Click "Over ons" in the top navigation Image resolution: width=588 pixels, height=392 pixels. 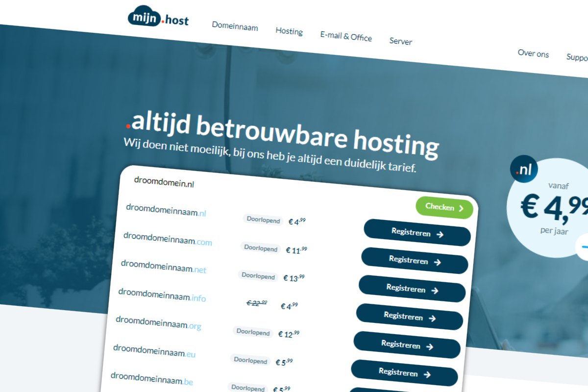coord(533,54)
